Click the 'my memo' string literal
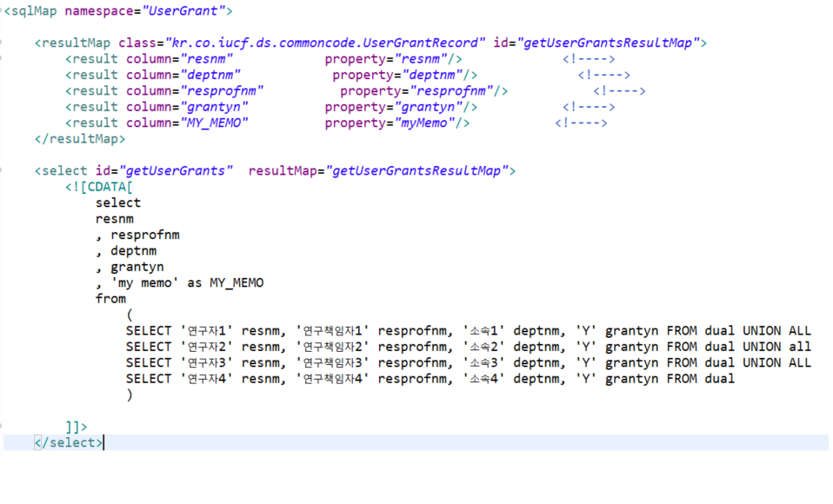This screenshot has height=504, width=833. click(145, 282)
